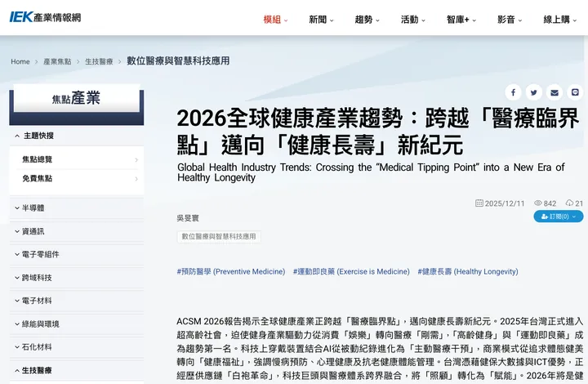This screenshot has height=384, width=588.
Task: Open the 趨勢 menu
Action: (367, 20)
